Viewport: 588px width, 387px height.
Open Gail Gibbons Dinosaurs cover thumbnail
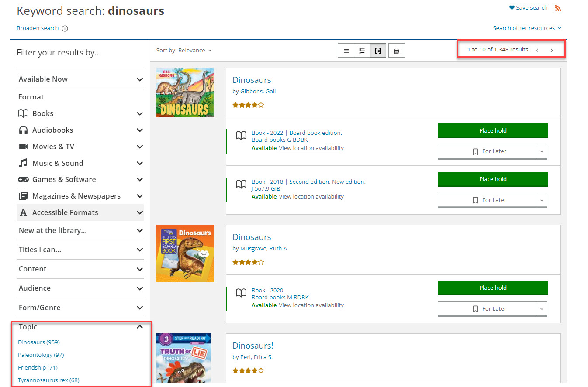[x=185, y=92]
